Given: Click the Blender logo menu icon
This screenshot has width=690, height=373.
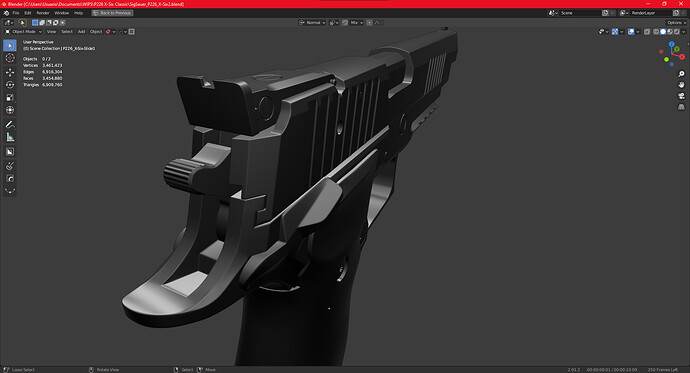Looking at the screenshot, I should point(6,13).
